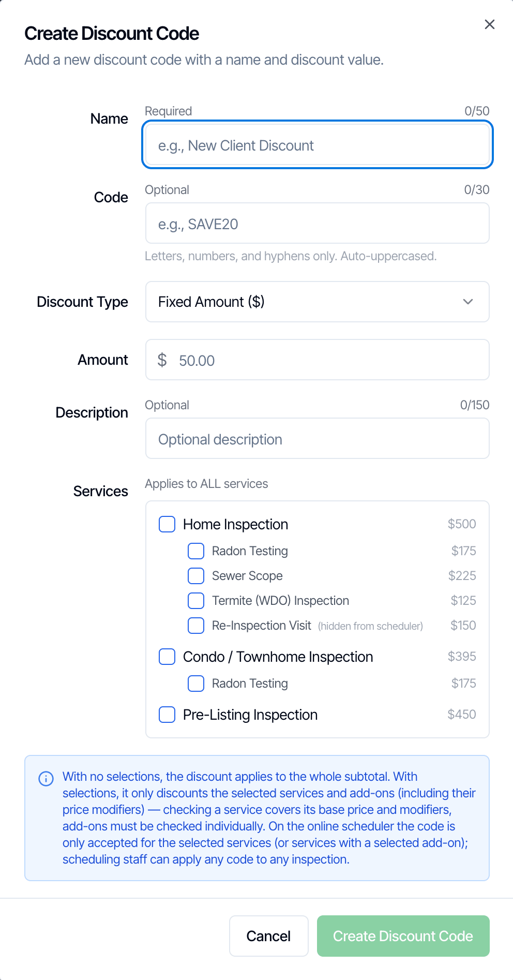Open the Discount Type dropdown chevron
The height and width of the screenshot is (980, 513).
tap(468, 302)
